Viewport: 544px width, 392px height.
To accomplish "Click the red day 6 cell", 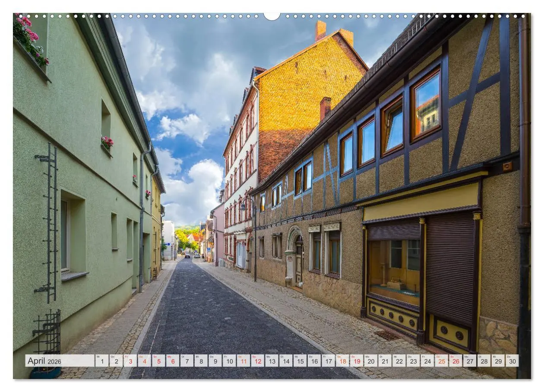I will 173,361.
